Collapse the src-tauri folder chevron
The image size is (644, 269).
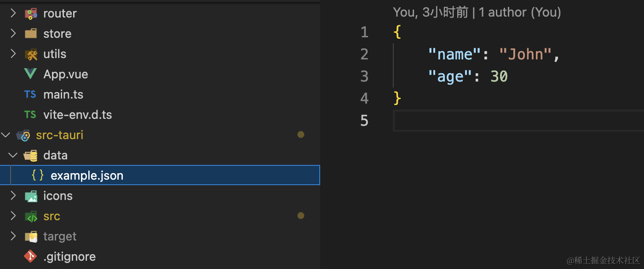tap(6, 135)
